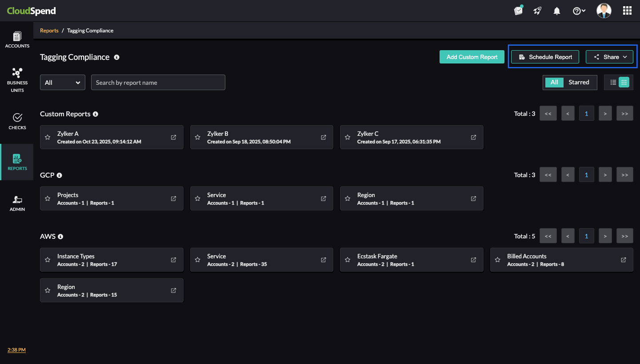Select the All reports tab
The height and width of the screenshot is (364, 640).
point(554,82)
